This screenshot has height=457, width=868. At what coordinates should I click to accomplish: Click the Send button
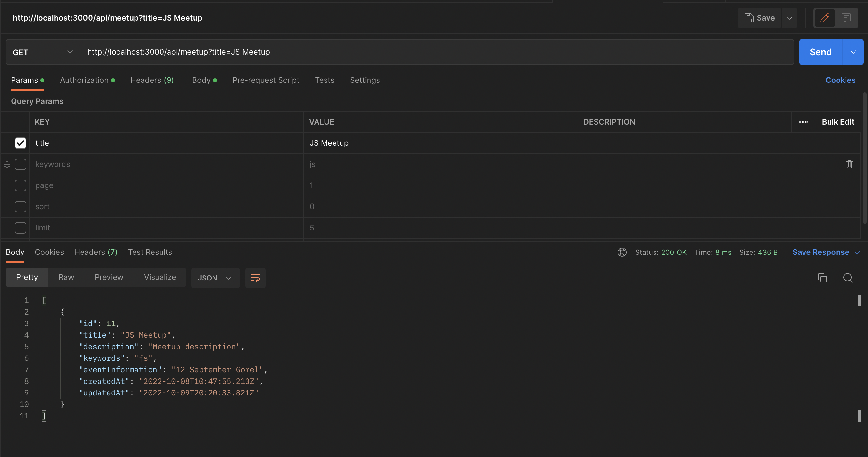pos(820,52)
